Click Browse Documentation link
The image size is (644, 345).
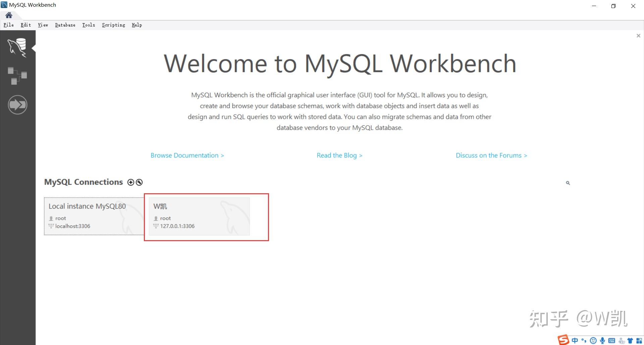tap(187, 155)
